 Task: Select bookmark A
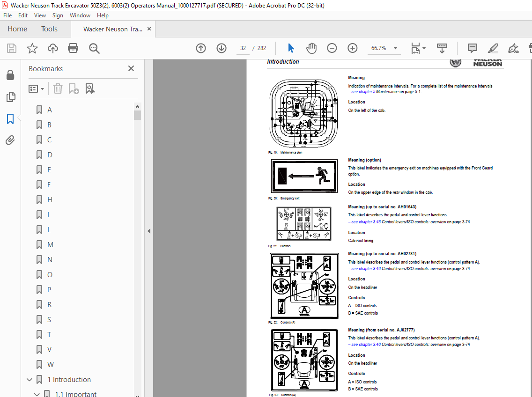[50, 110]
